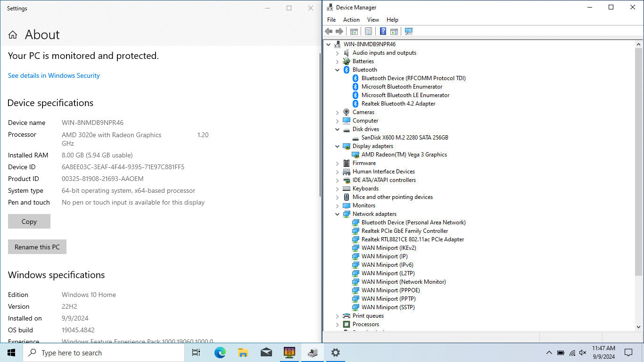Open File Explorer from the taskbar
This screenshot has height=362, width=644.
point(243,353)
